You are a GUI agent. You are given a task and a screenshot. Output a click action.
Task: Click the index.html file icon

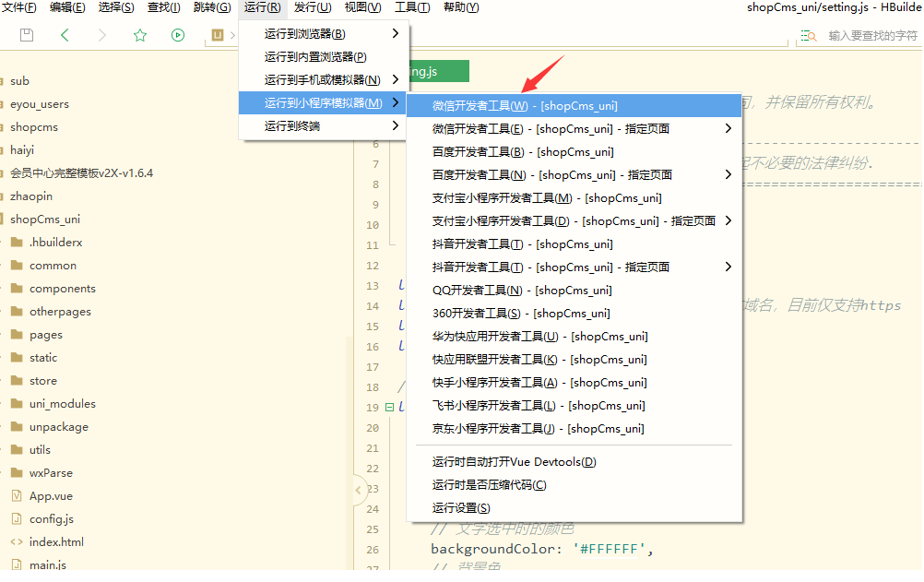coord(18,542)
